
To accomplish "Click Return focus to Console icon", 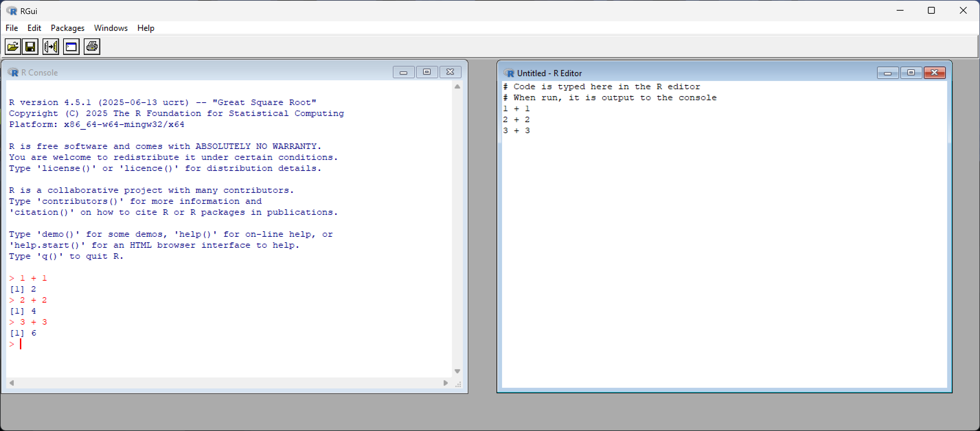I will pyautogui.click(x=71, y=47).
